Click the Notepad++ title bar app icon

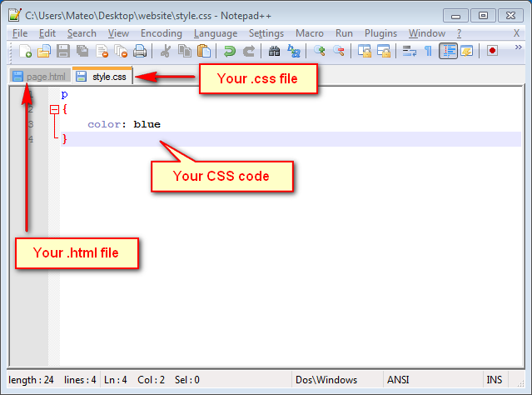tap(15, 15)
